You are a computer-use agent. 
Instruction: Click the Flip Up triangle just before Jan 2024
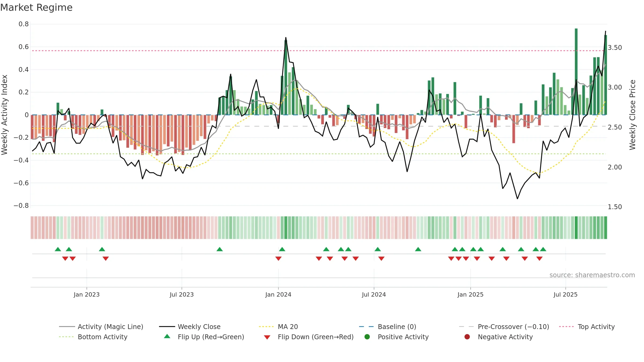[282, 249]
